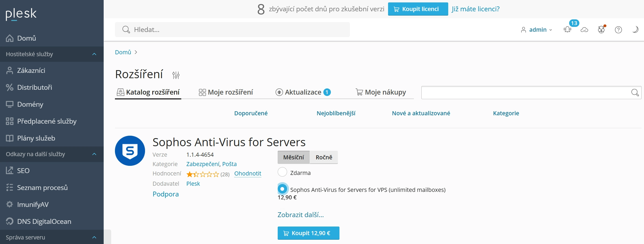Image resolution: width=644 pixels, height=244 pixels.
Task: Switch to Moje rozšíření tab
Action: click(x=226, y=92)
